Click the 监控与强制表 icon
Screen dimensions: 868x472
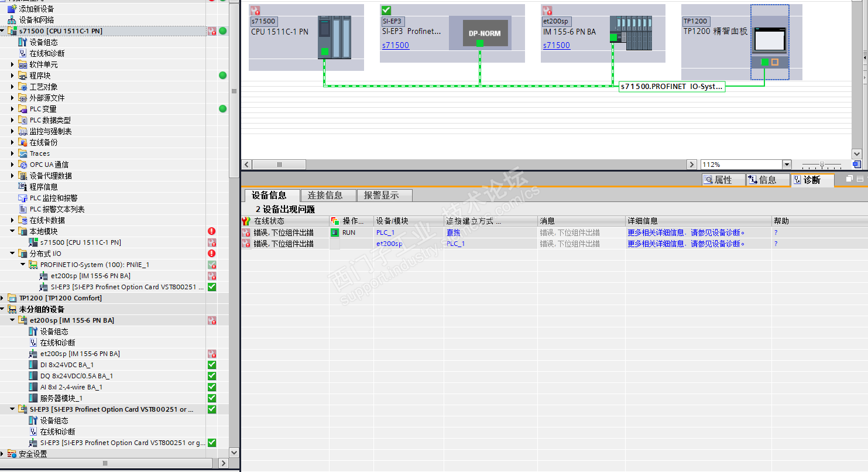[23, 131]
